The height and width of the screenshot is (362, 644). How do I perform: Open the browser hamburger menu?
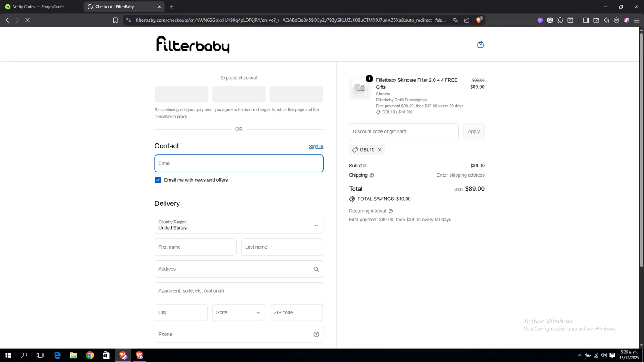click(x=637, y=20)
